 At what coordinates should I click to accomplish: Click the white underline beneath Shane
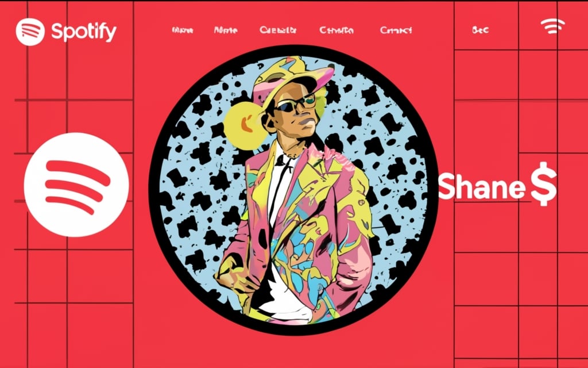(x=485, y=202)
